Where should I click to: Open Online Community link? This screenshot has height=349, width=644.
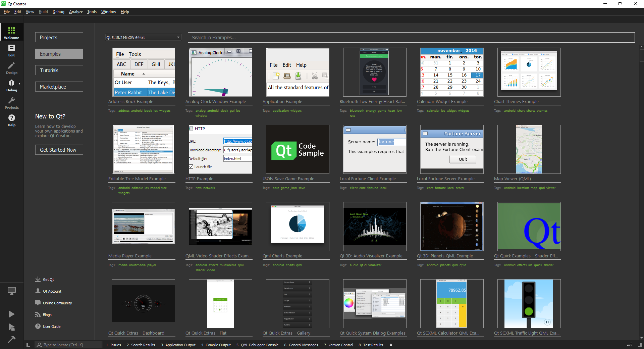[x=54, y=303]
